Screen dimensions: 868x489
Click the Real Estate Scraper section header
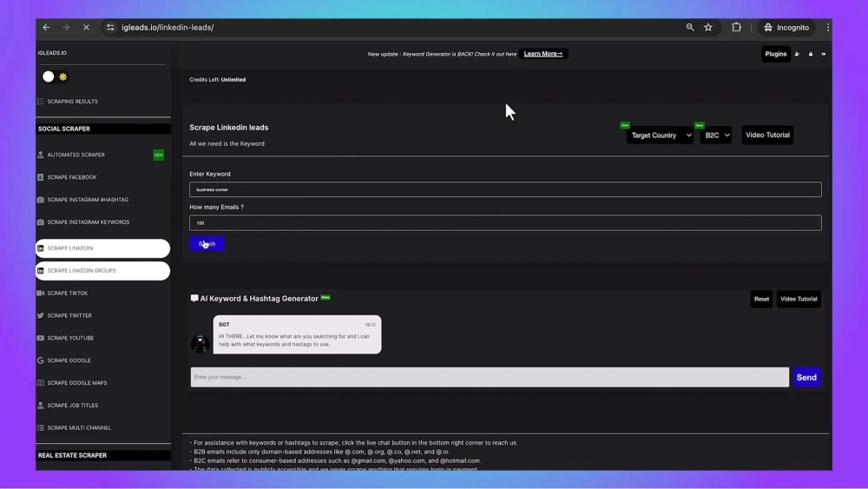coord(103,455)
